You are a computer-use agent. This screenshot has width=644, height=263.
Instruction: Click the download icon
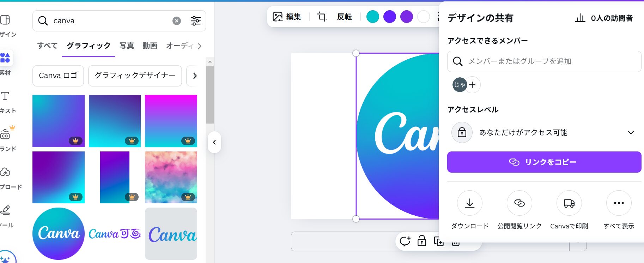tap(469, 203)
